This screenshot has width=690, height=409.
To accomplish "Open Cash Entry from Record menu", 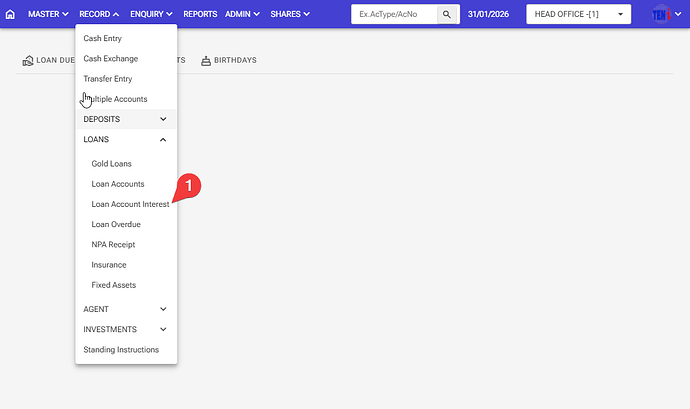I will click(x=103, y=38).
